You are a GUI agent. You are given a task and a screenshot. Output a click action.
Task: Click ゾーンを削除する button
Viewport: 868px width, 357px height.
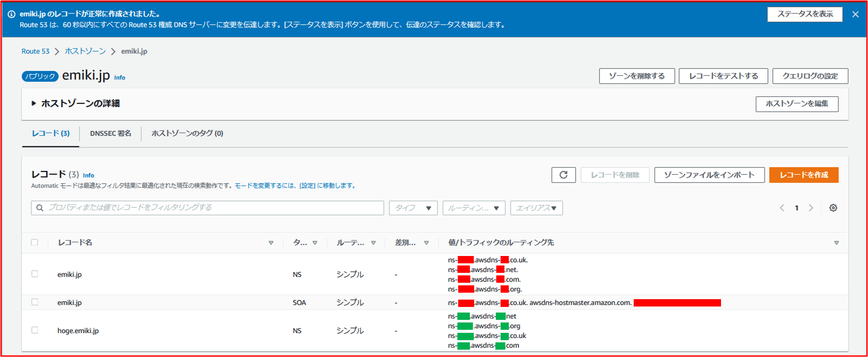click(637, 76)
